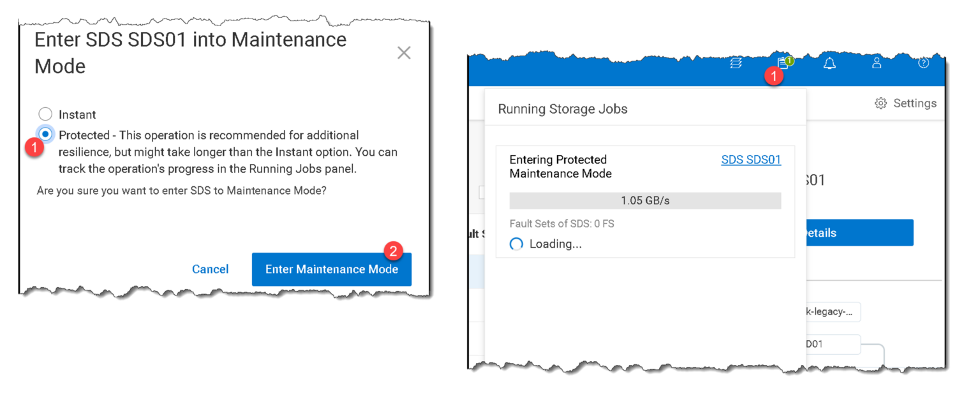Open the Running Storage Jobs panel icon
The width and height of the screenshot is (980, 402).
click(x=783, y=63)
